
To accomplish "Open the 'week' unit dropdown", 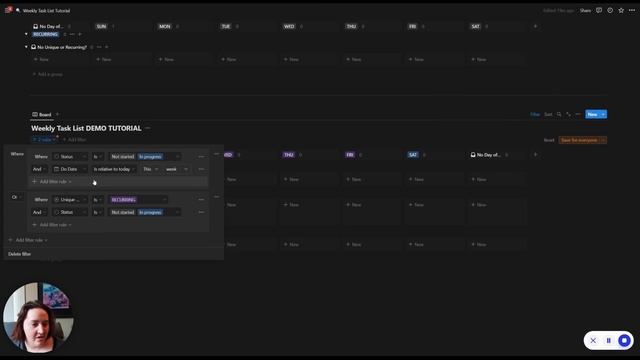I will (x=176, y=169).
